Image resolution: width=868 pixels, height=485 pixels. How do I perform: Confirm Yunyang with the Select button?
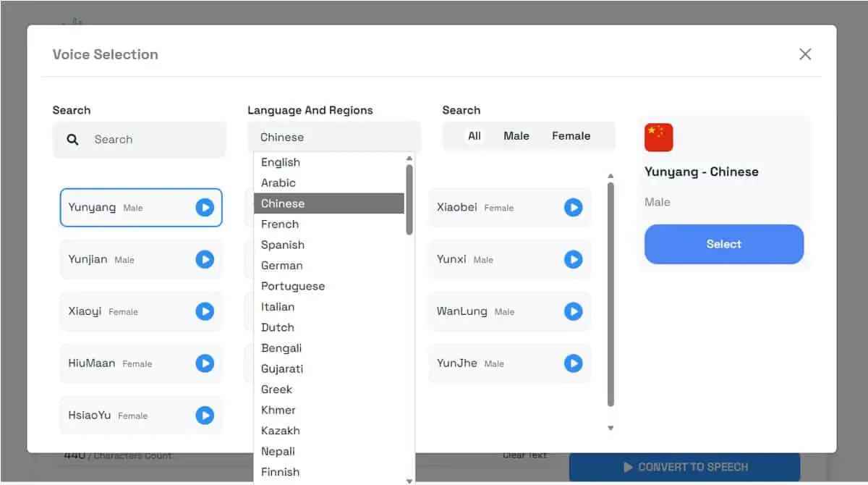pyautogui.click(x=724, y=244)
